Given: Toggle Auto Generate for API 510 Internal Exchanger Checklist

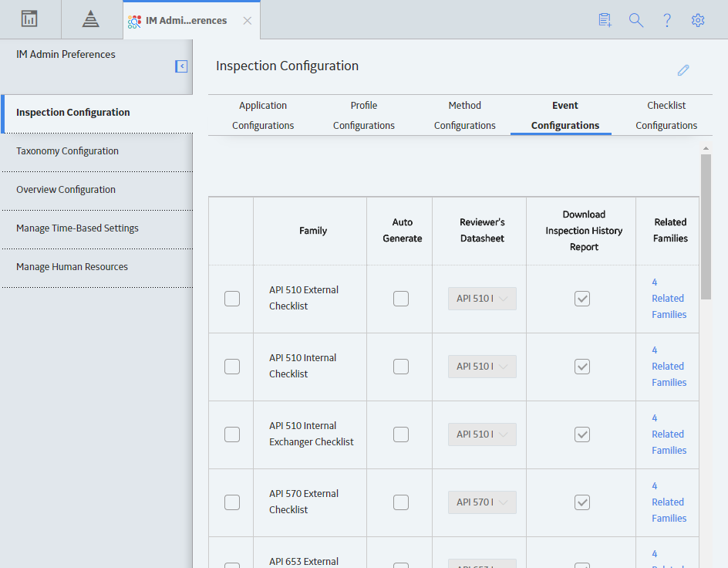Looking at the screenshot, I should [x=401, y=434].
